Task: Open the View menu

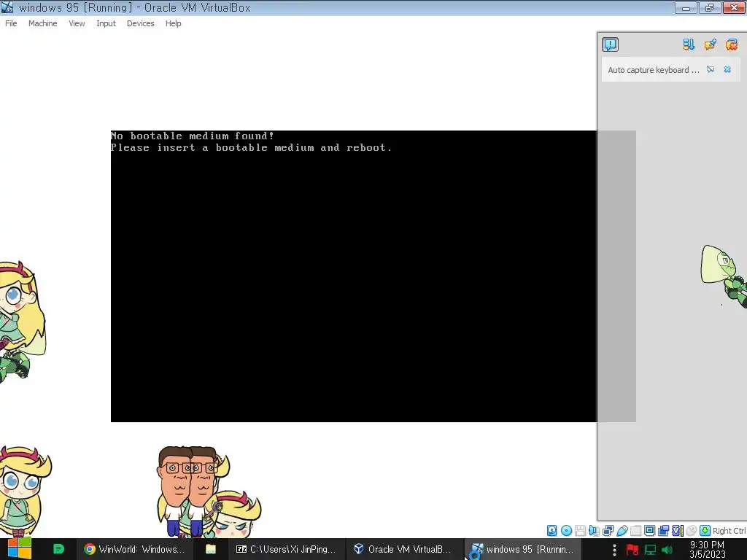Action: tap(77, 23)
